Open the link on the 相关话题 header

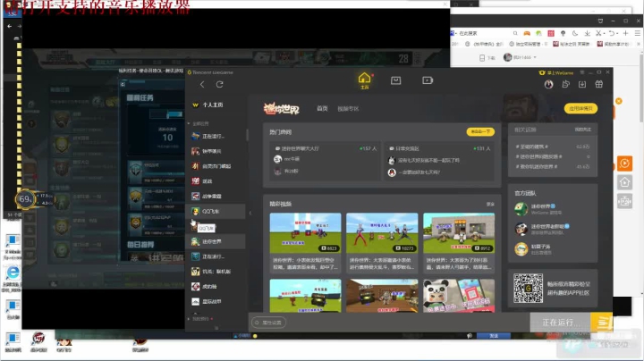click(582, 130)
